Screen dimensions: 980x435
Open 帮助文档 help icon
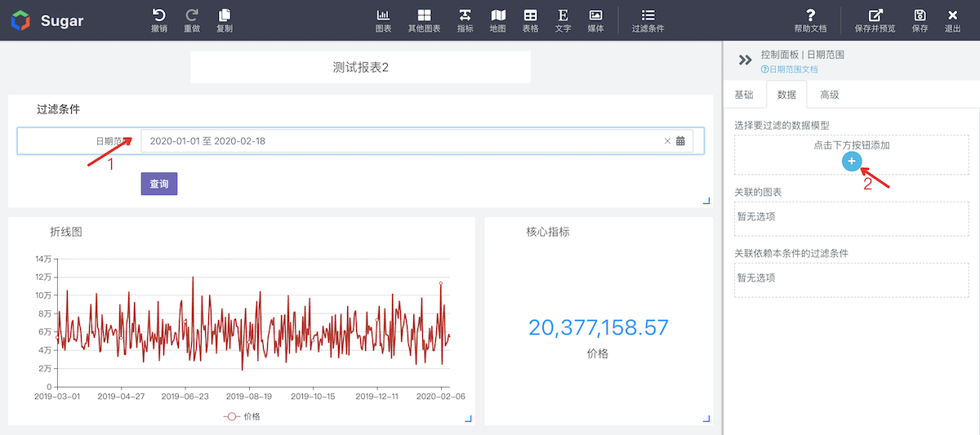(810, 15)
